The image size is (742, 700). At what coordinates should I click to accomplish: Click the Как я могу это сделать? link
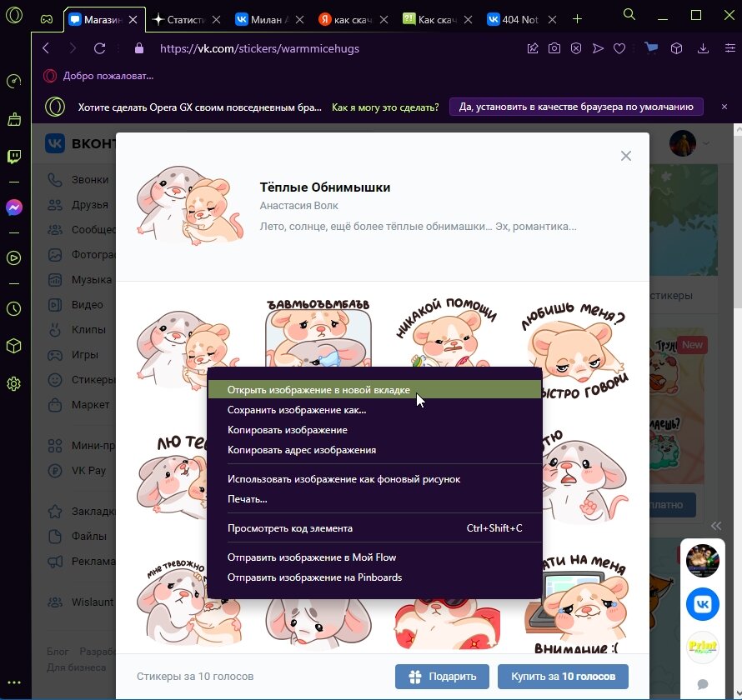(x=385, y=107)
